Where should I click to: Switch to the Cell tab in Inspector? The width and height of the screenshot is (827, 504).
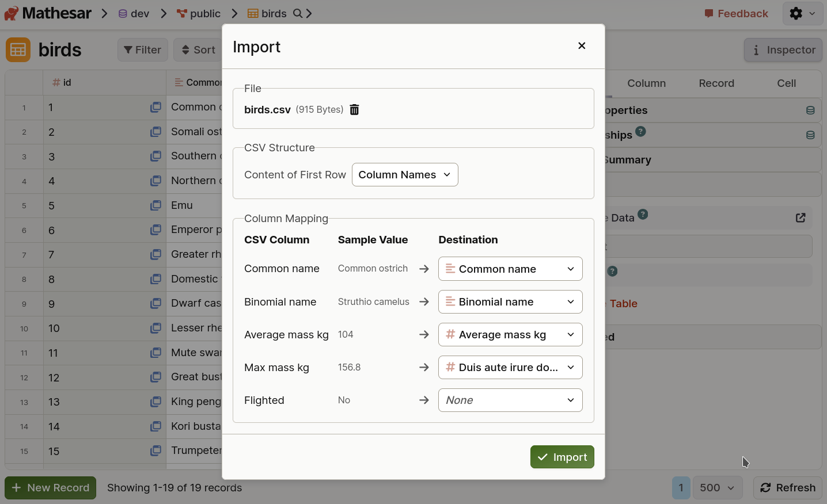(x=786, y=83)
